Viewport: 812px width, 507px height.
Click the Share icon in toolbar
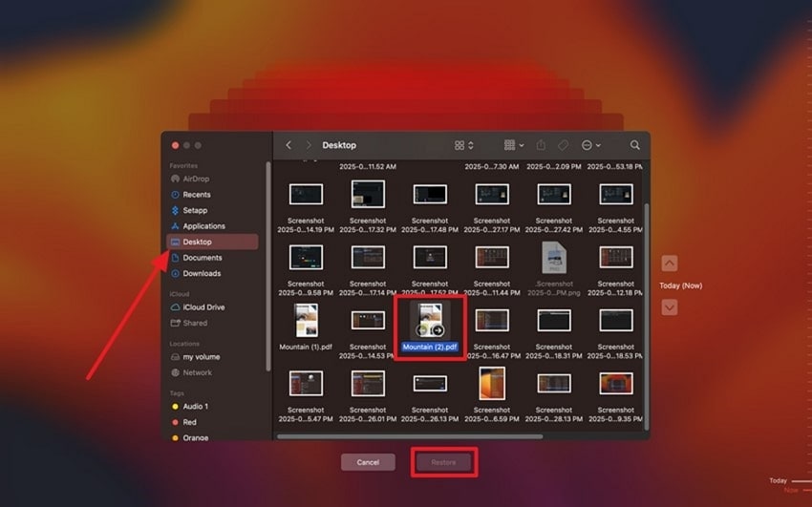541,145
